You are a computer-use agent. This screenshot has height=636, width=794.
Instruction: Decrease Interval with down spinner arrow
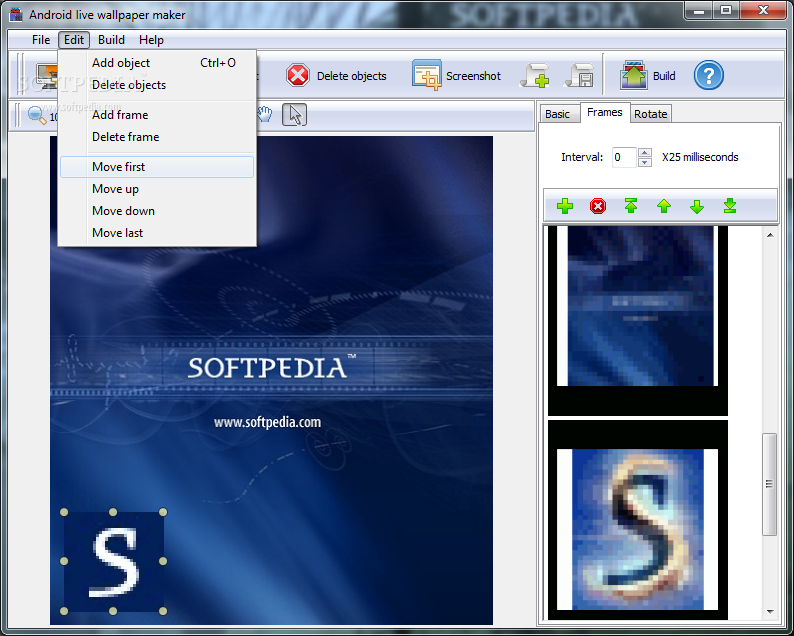tap(645, 163)
